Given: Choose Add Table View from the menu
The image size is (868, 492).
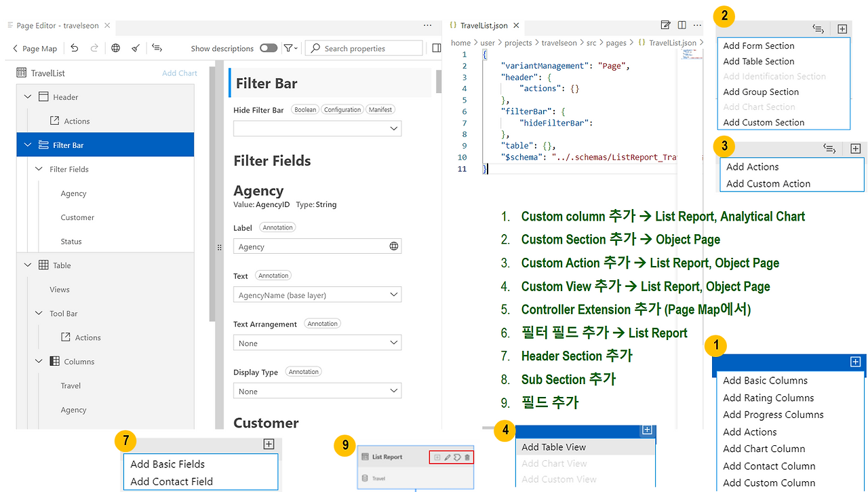Looking at the screenshot, I should [553, 447].
